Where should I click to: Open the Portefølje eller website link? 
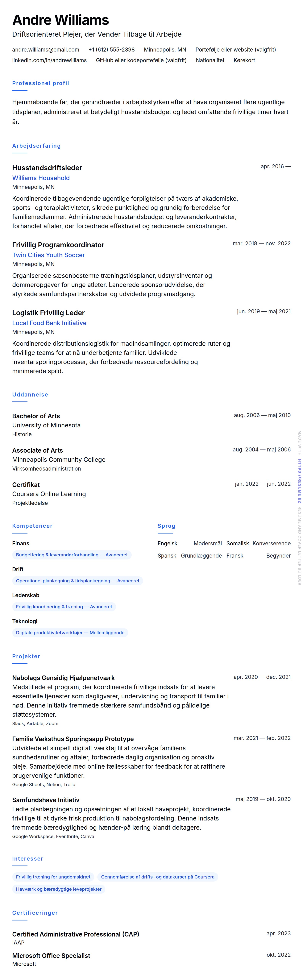pos(236,49)
